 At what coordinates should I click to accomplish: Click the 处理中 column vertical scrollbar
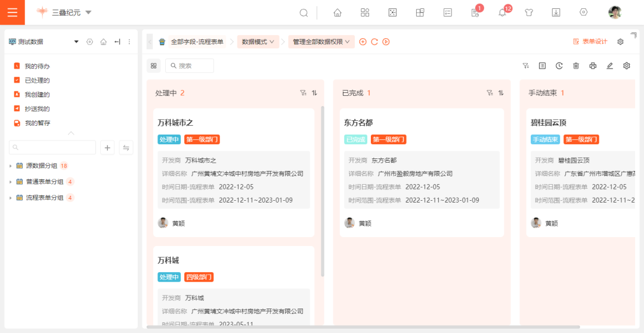(x=323, y=191)
